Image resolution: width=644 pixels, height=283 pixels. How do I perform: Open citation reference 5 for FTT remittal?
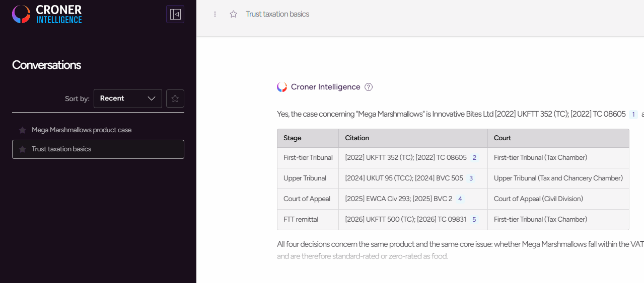point(474,220)
